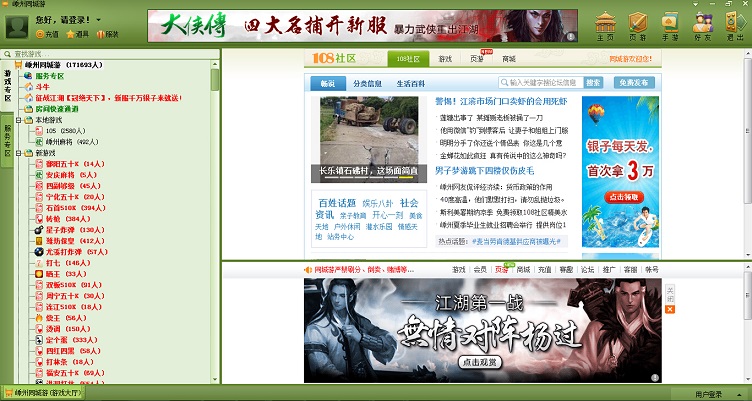Click the 潍坊保皇 game icon

point(39,241)
